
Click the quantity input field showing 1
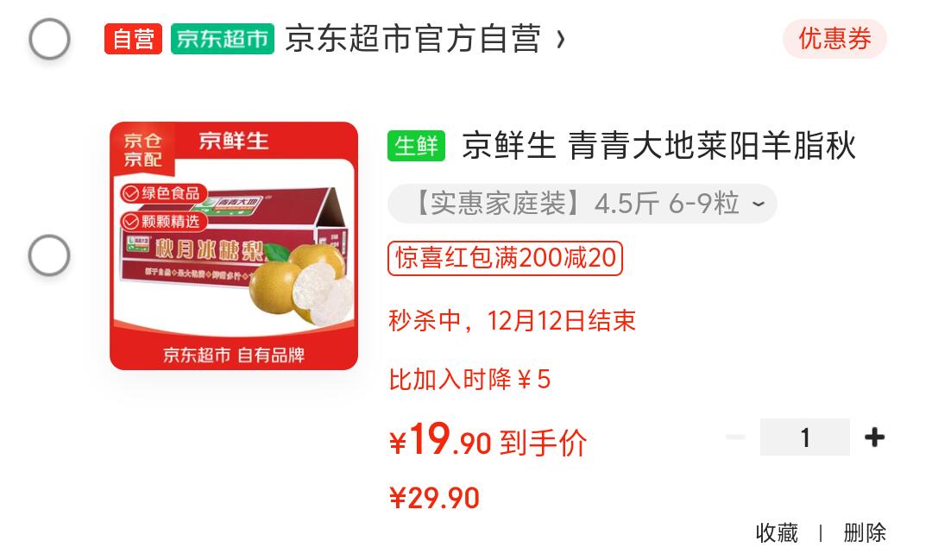pyautogui.click(x=805, y=437)
